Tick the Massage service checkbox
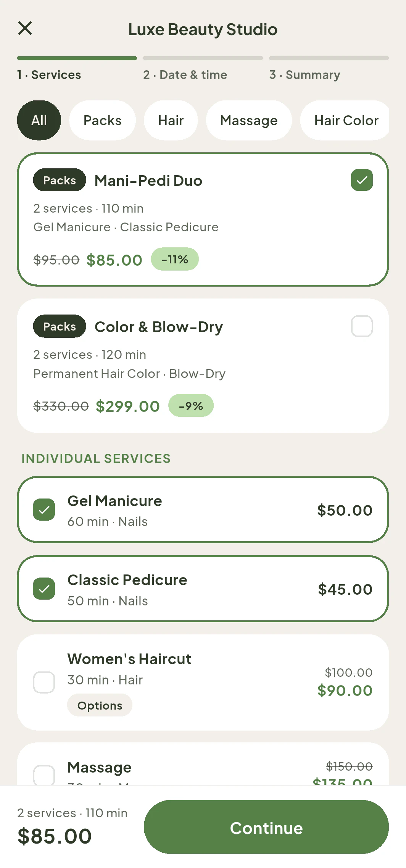406x868 pixels. (x=44, y=775)
